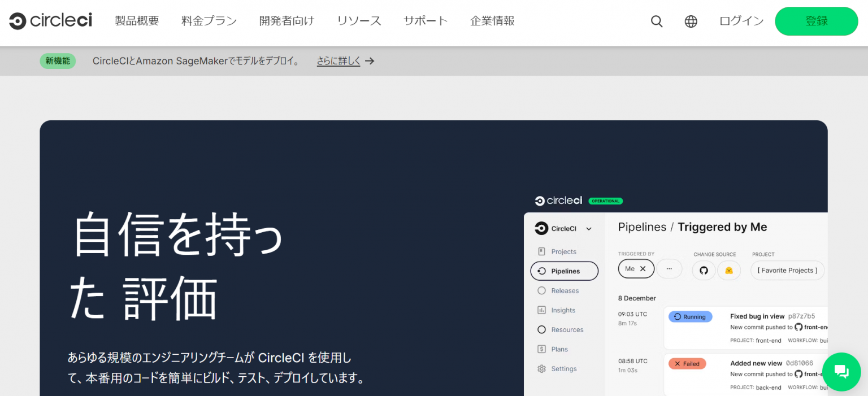The width and height of the screenshot is (868, 396).
Task: Click the green 登録 signup button
Action: [816, 21]
